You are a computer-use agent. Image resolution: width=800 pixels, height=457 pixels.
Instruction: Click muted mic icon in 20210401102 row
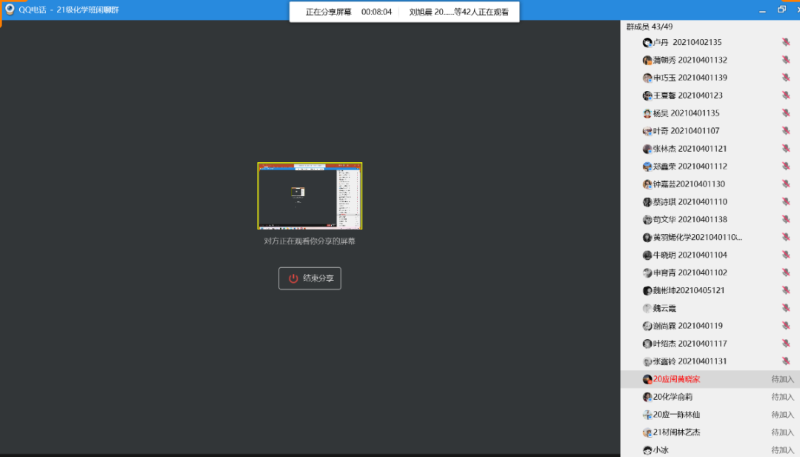point(786,272)
